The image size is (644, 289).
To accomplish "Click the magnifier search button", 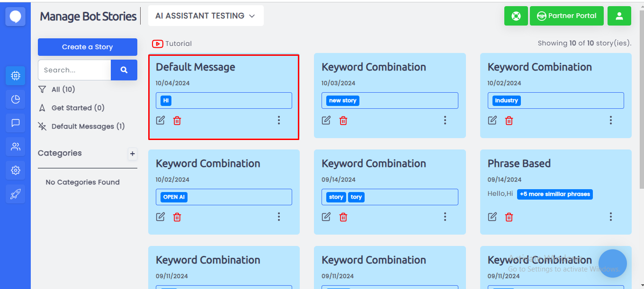I will (x=124, y=70).
